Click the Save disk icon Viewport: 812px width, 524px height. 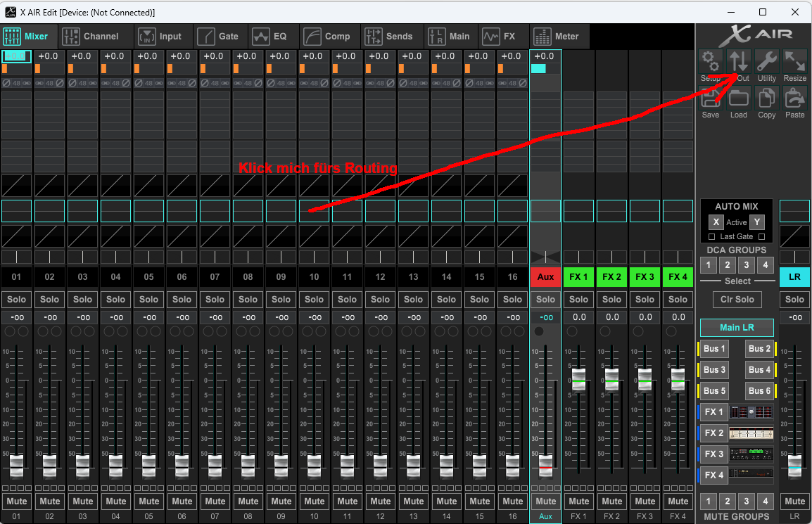[711, 98]
